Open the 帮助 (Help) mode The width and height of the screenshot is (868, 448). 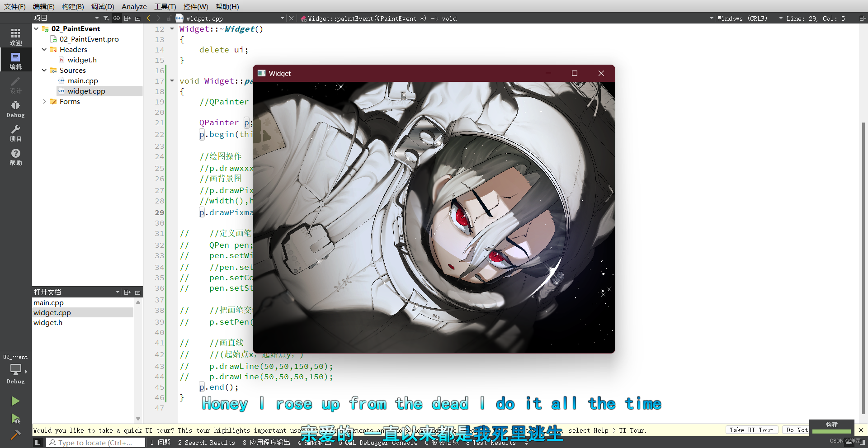[16, 156]
